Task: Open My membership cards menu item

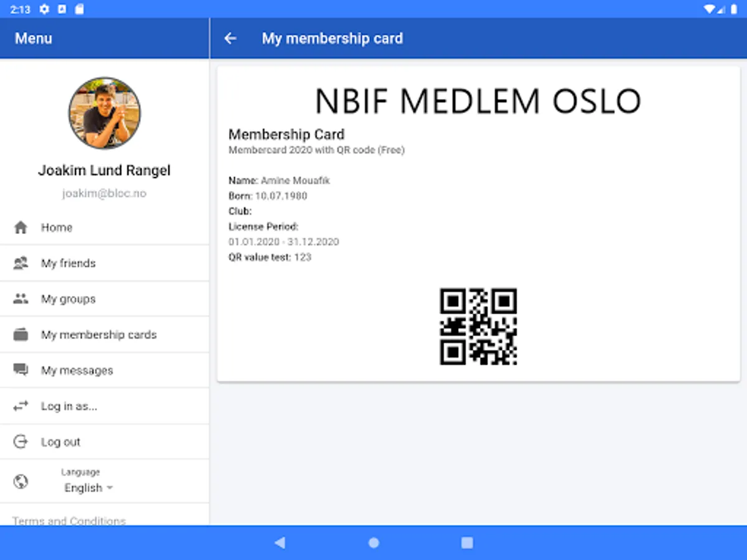Action: click(105, 335)
